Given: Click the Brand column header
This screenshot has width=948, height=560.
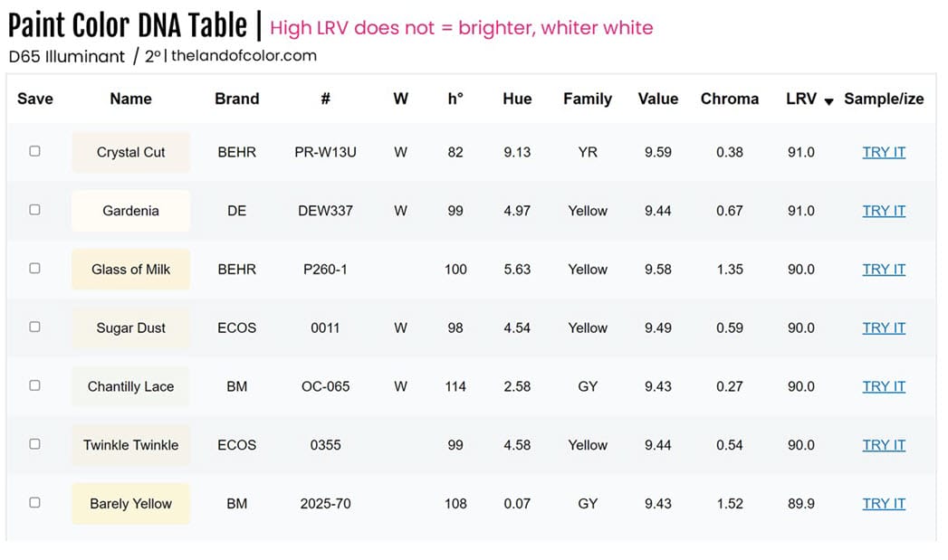Looking at the screenshot, I should 236,100.
